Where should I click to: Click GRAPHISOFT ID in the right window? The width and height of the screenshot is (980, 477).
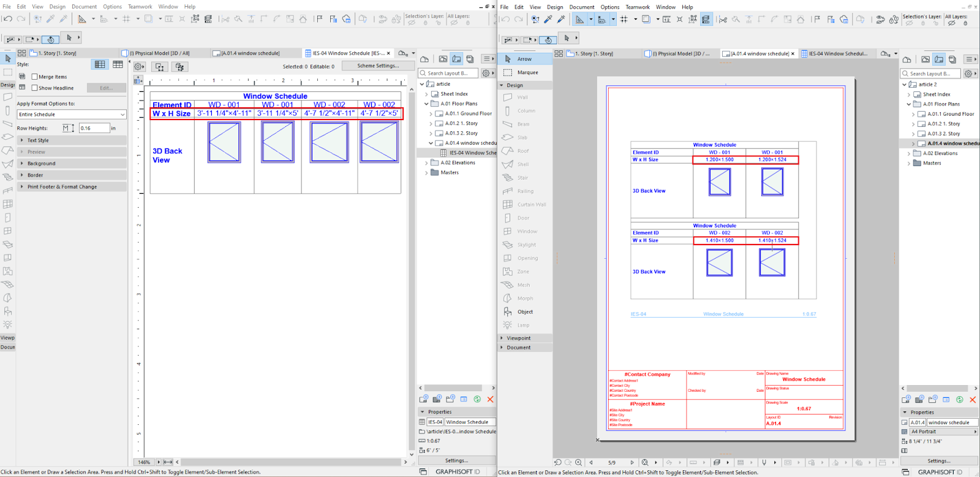940,472
